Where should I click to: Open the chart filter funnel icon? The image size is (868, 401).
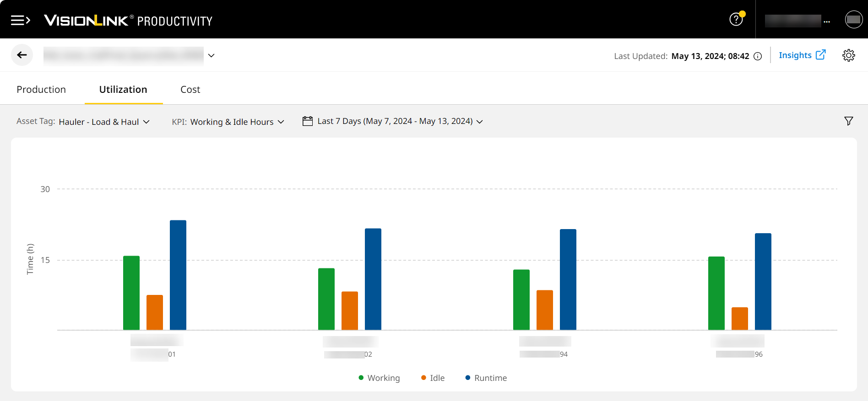click(x=848, y=121)
